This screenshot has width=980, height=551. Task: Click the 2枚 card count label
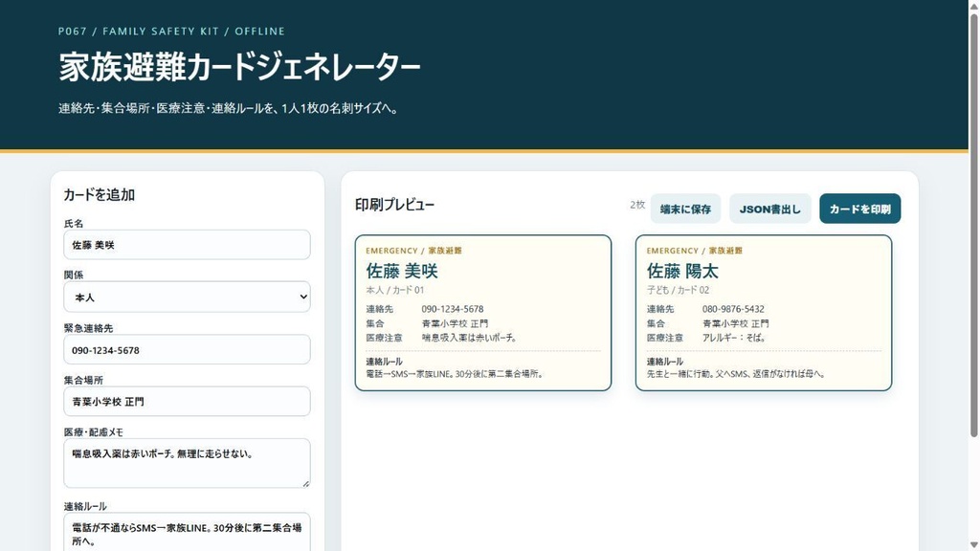pos(637,205)
